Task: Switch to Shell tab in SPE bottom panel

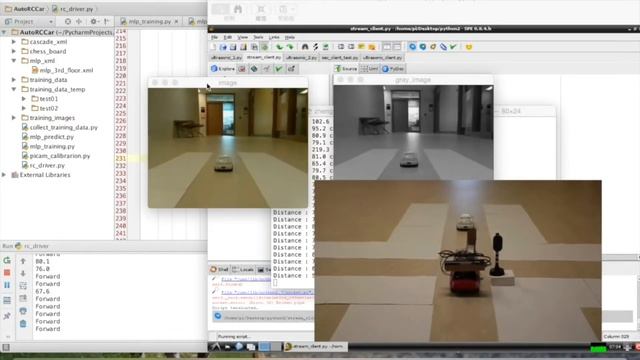Action: [x=219, y=269]
